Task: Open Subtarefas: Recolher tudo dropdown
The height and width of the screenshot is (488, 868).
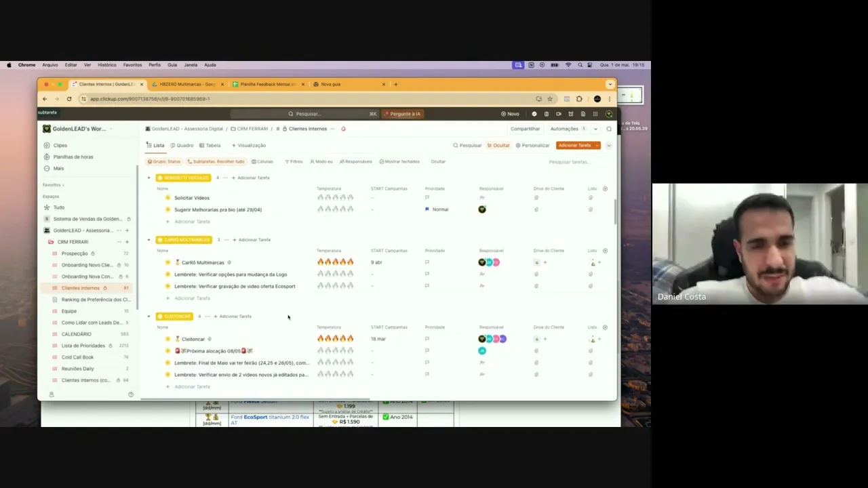Action: coord(216,161)
